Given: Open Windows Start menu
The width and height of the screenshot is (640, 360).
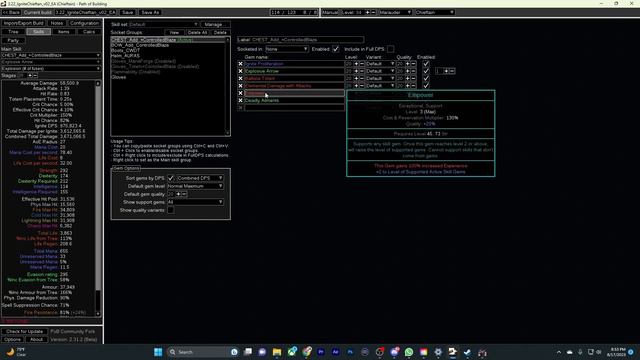Looking at the screenshot, I should tap(158, 352).
